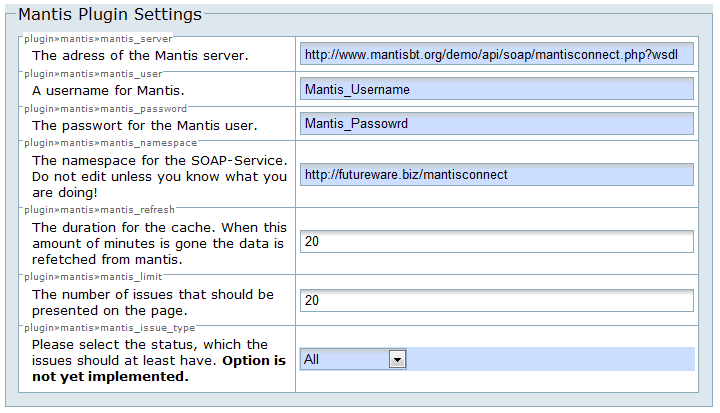Open the issue status 'All' dropdown
This screenshot has height=413, width=720.
353,359
